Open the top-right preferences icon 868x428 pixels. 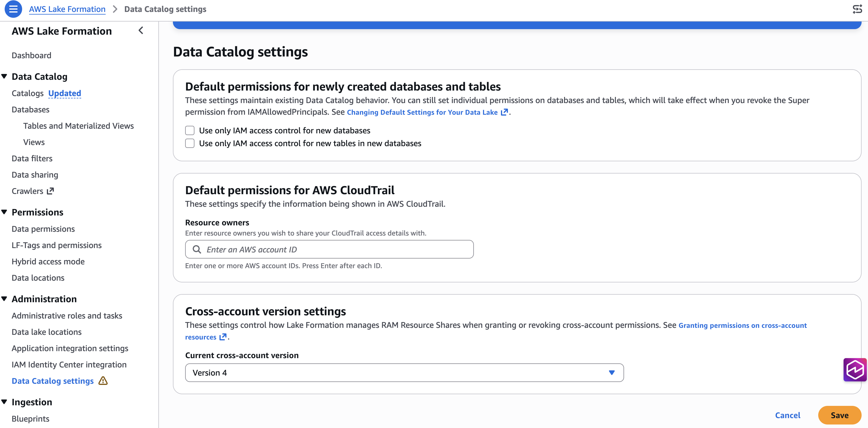click(x=857, y=9)
